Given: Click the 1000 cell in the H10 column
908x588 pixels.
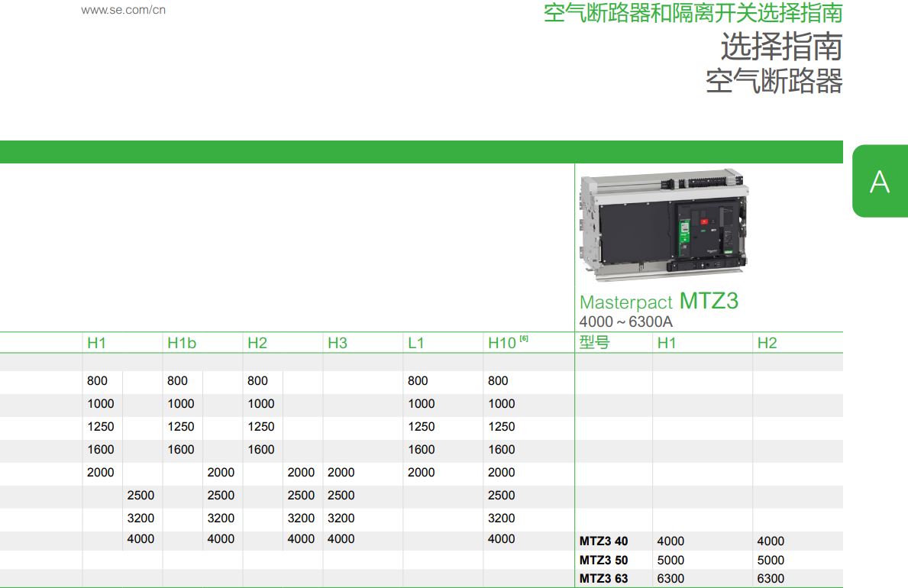Looking at the screenshot, I should click(502, 404).
